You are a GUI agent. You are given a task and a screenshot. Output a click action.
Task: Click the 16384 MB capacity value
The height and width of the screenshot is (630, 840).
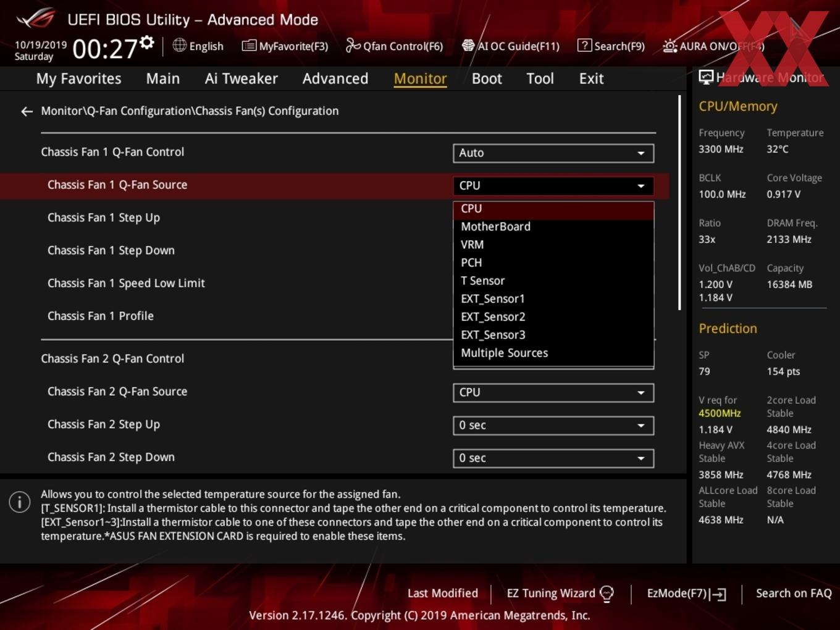pyautogui.click(x=789, y=285)
